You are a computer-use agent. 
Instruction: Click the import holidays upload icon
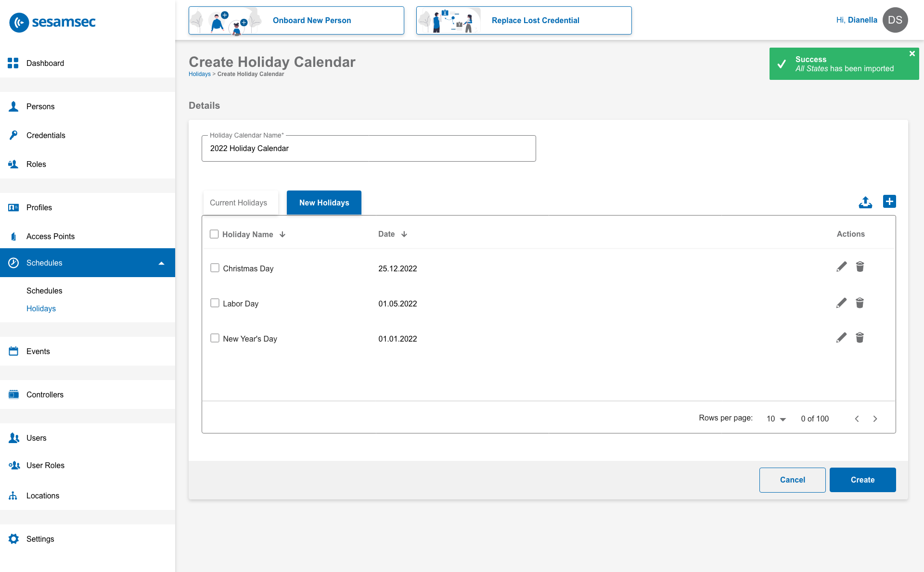pos(865,202)
